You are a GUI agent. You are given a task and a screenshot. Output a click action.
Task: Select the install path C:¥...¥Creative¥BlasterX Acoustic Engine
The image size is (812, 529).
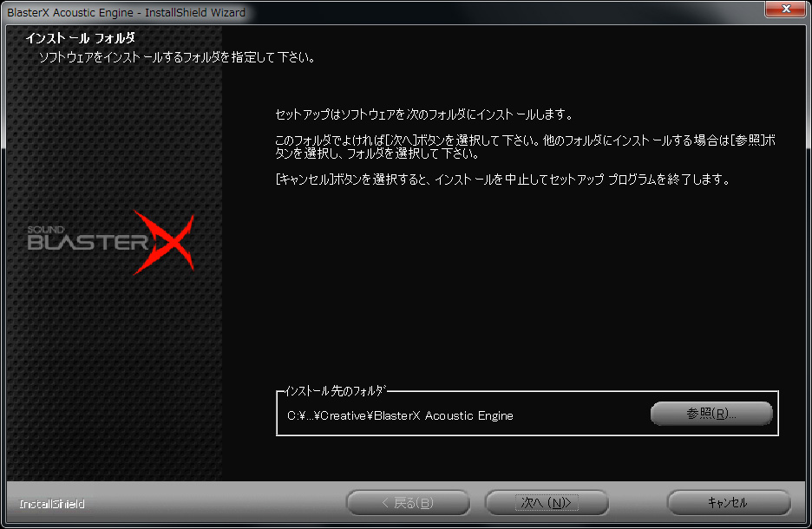[400, 415]
